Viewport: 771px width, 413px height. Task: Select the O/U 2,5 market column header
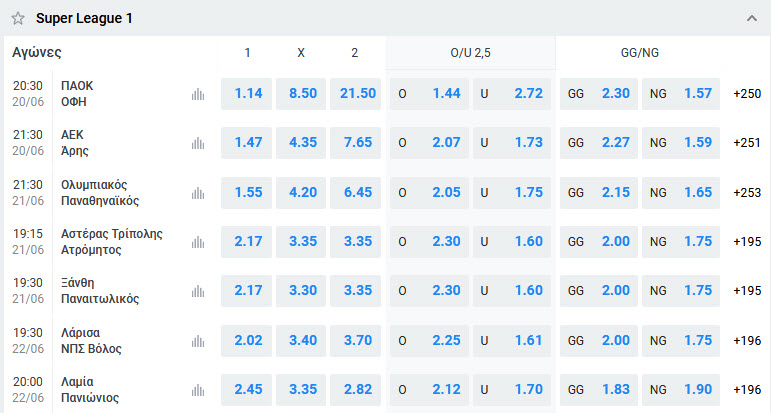pyautogui.click(x=471, y=53)
